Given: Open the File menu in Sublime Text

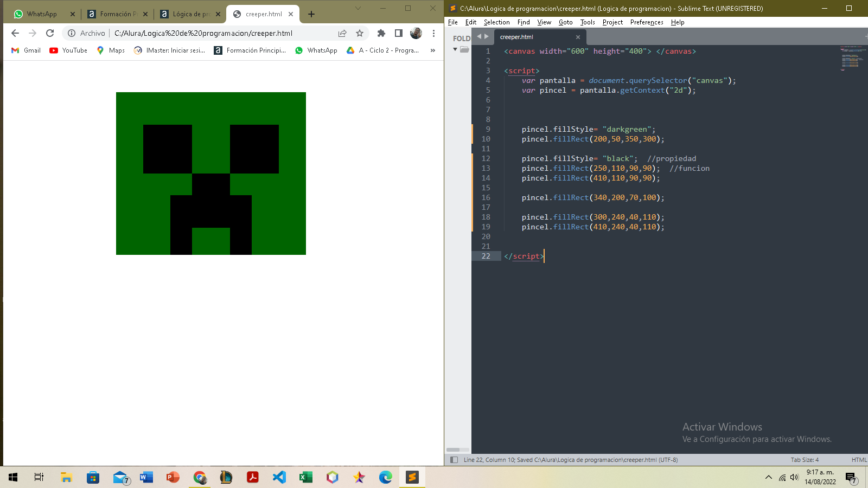Looking at the screenshot, I should tap(453, 22).
